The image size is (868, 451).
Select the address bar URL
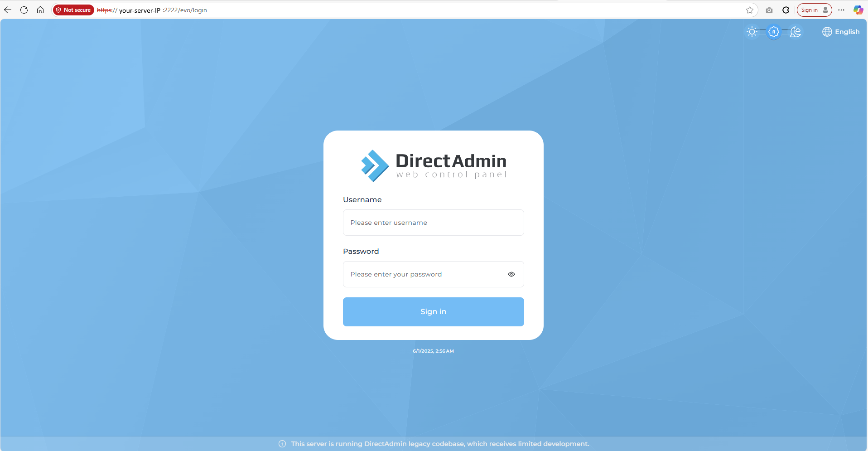[x=152, y=10]
